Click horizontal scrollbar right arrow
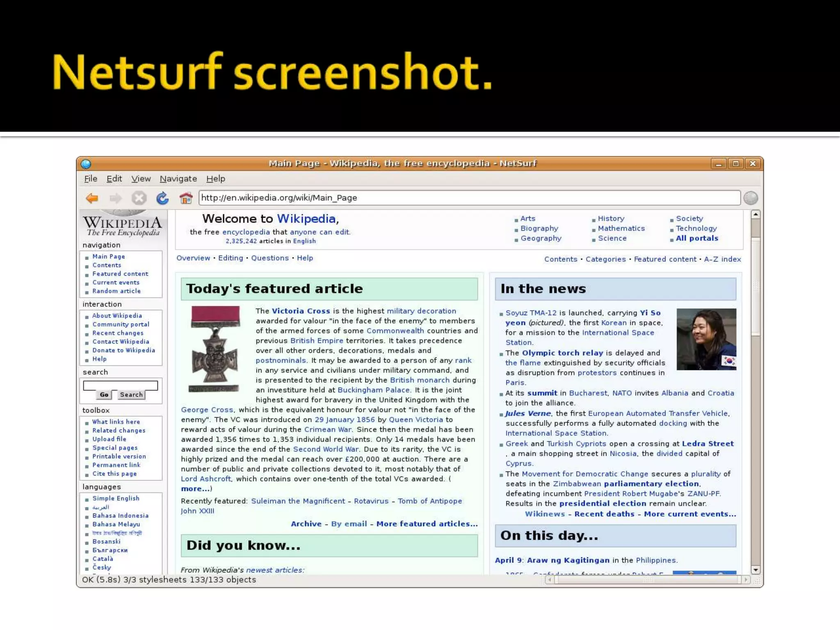The height and width of the screenshot is (630, 840). [746, 580]
